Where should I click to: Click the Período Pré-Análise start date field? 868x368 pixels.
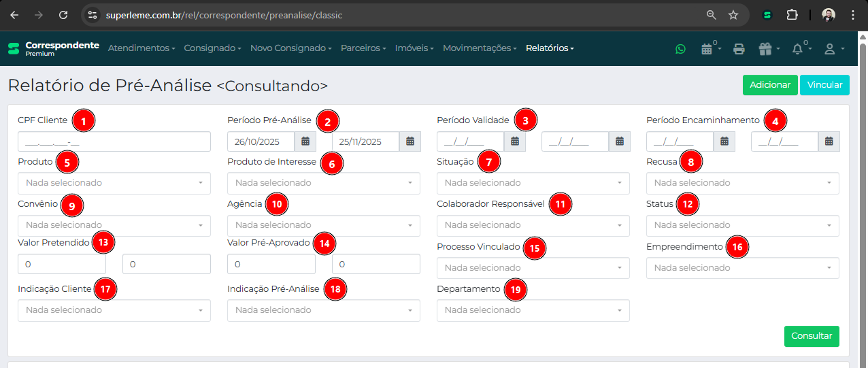(261, 141)
